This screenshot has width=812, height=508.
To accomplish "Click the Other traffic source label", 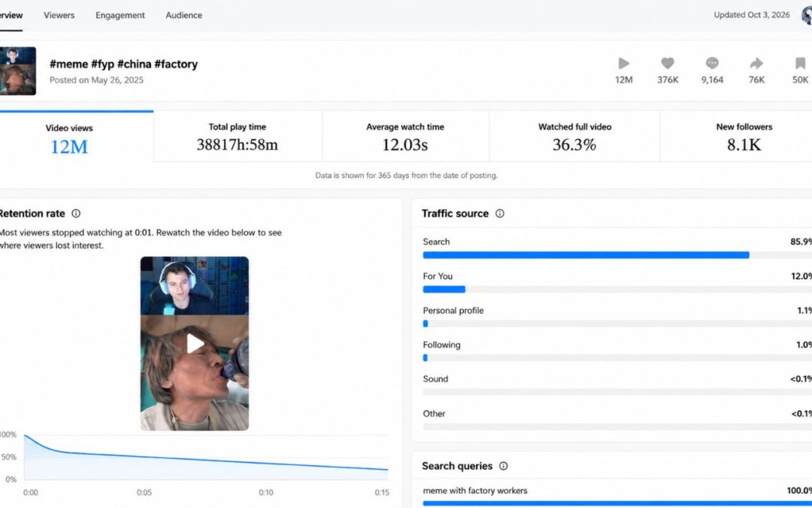I will [x=434, y=414].
